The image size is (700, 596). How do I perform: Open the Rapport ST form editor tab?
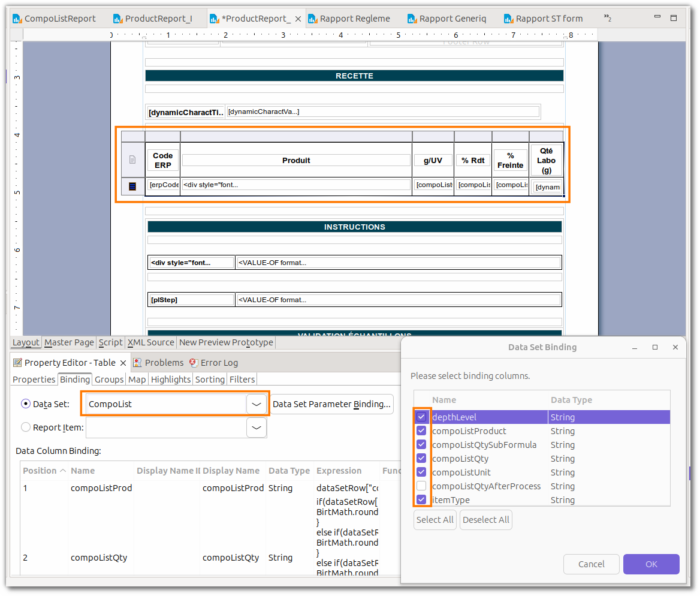(x=544, y=19)
